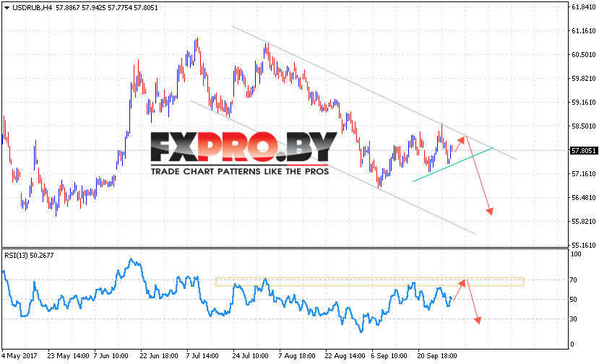Click the RSI scale value 30
Viewport: 599px width, 364px height.
pos(574,319)
